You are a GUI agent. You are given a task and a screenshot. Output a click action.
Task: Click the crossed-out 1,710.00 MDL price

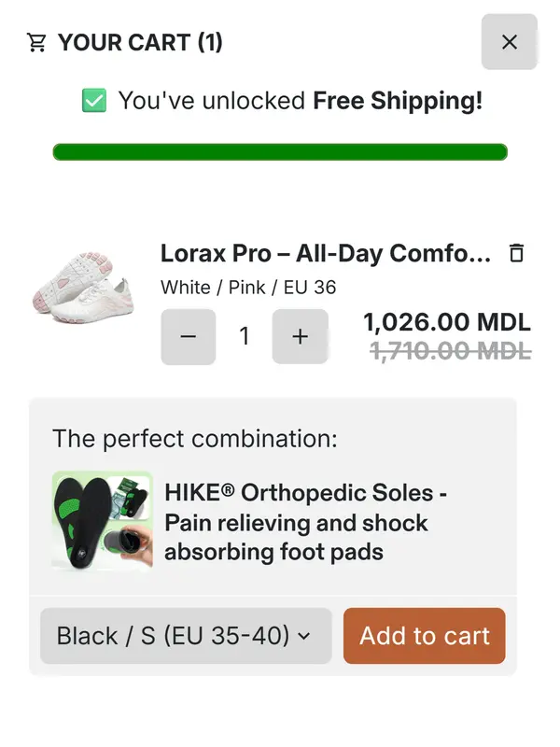(450, 351)
